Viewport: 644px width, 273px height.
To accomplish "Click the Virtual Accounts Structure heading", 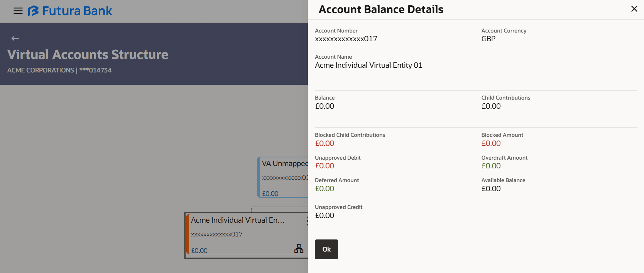I will pos(88,55).
